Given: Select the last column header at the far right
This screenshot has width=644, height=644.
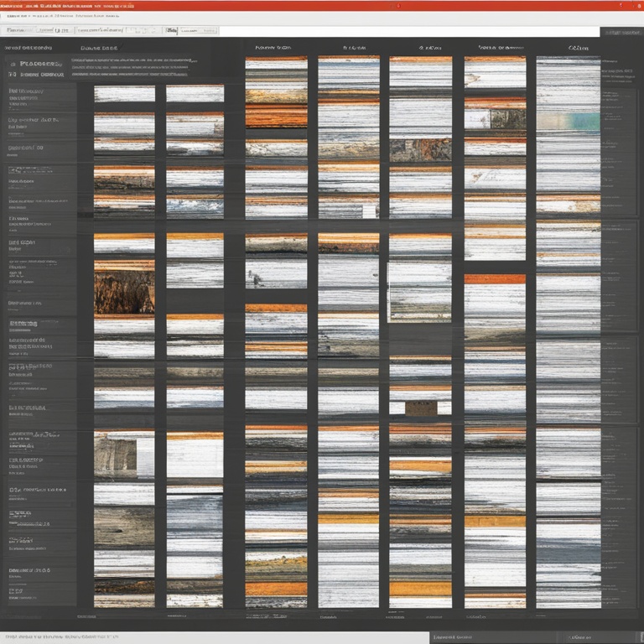Looking at the screenshot, I should pos(579,49).
